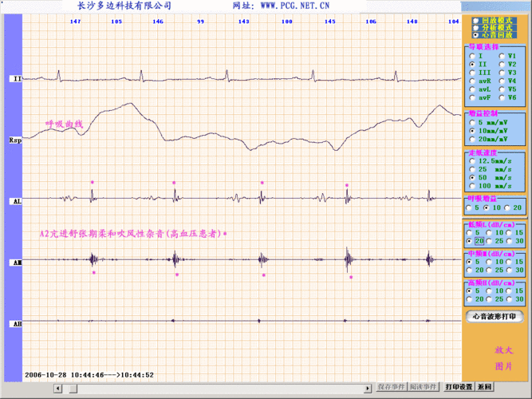Select 分析模式 analysis mode option
This screenshot has width=532, height=399.
tap(476, 29)
